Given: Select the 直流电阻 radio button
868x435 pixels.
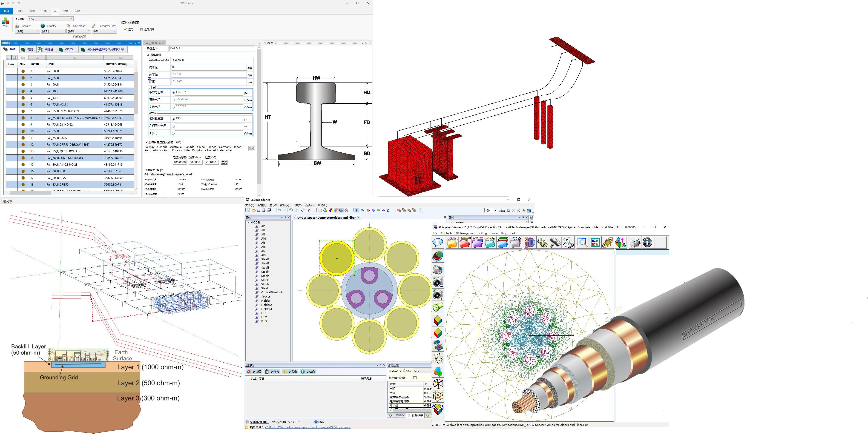Looking at the screenshot, I should (173, 100).
